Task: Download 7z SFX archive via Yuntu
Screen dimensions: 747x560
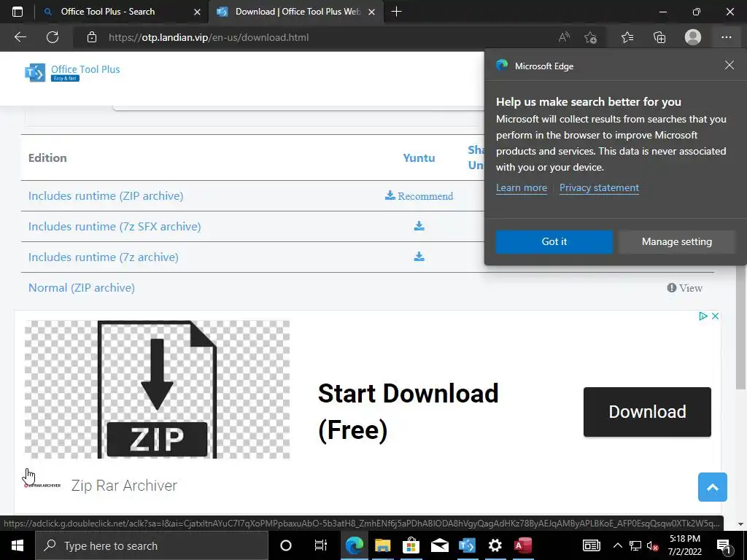Action: 419,226
